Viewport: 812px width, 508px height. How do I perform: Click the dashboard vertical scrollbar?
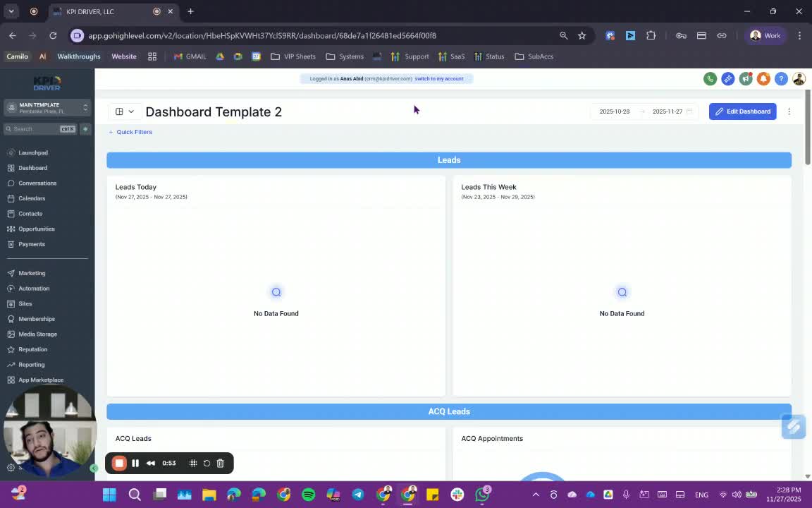coord(807,128)
